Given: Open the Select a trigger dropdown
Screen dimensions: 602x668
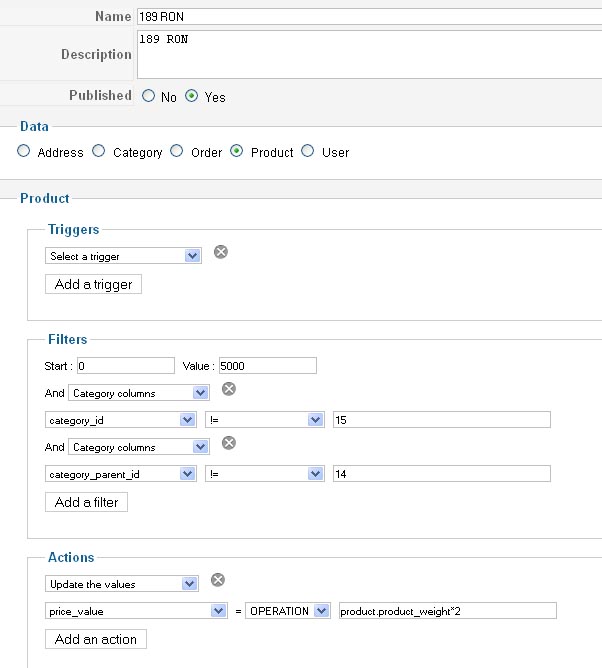Looking at the screenshot, I should (123, 256).
